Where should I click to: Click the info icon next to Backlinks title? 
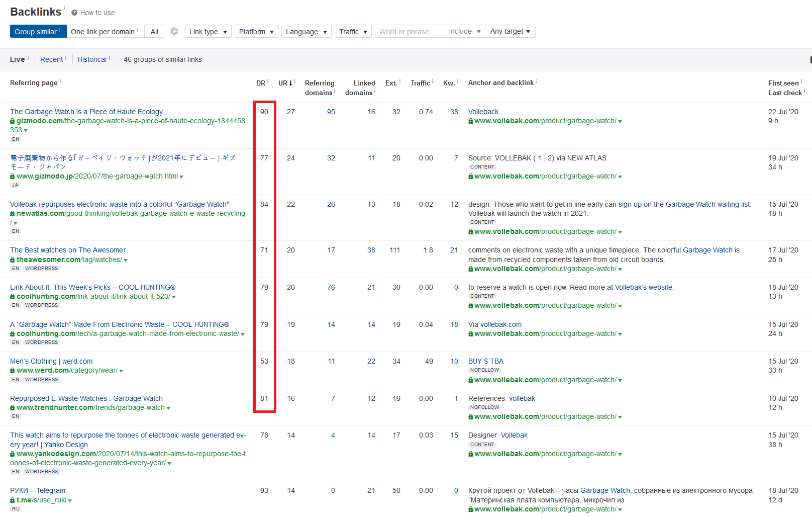tap(64, 8)
